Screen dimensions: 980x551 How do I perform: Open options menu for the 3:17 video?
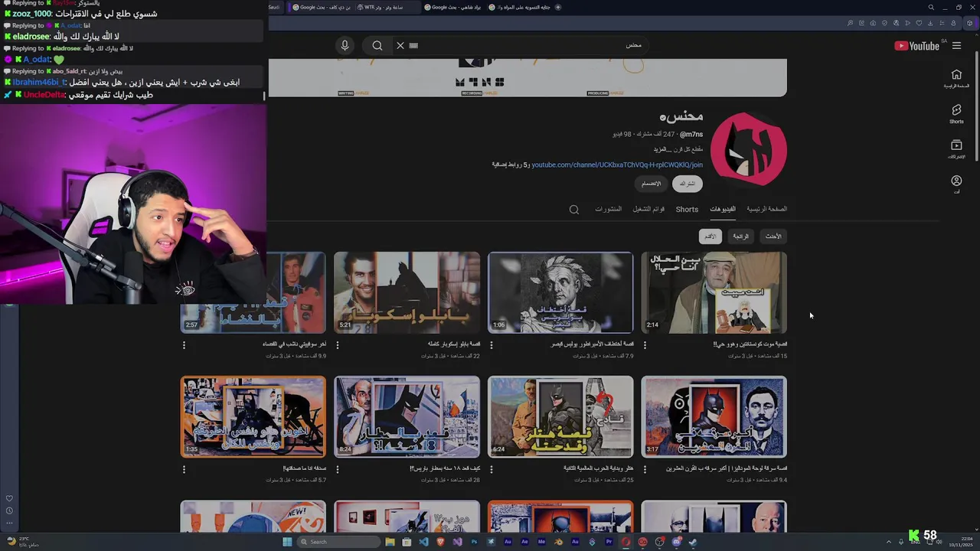645,469
